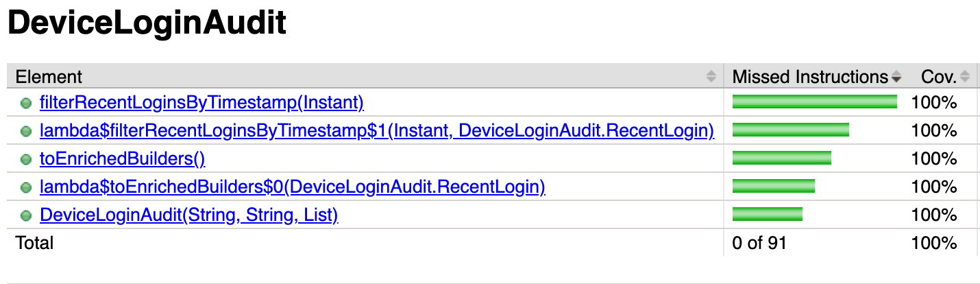The width and height of the screenshot is (980, 284).
Task: Open the toEnrichedBuilders() link
Action: tap(123, 159)
